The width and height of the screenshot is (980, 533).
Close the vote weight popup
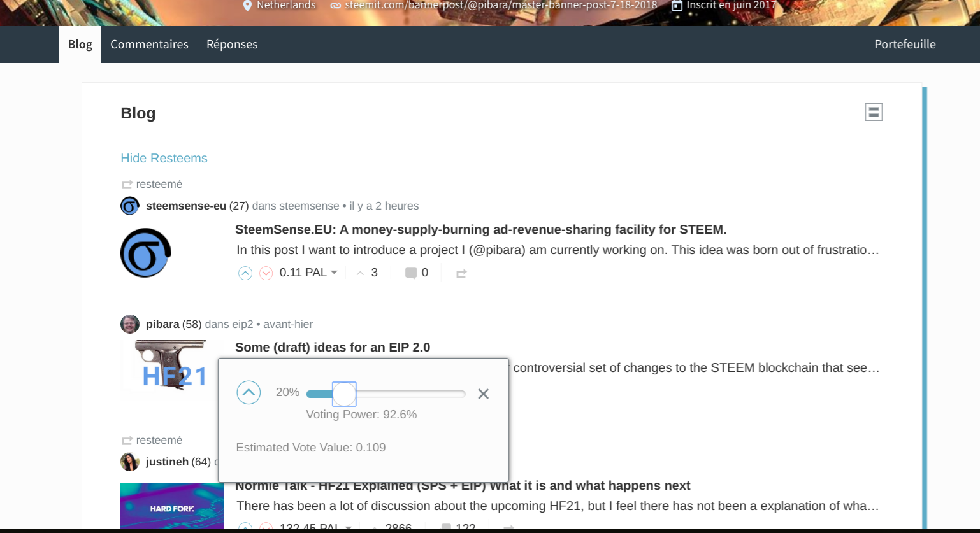point(484,394)
